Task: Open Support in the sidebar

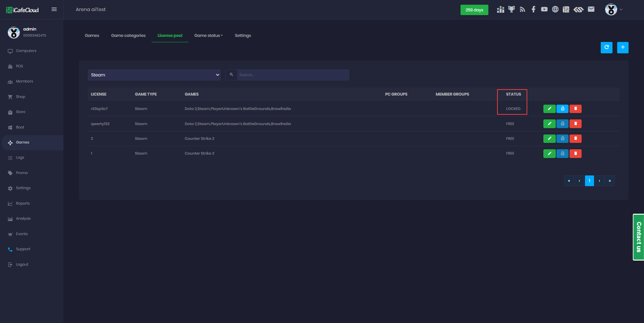Action: tap(23, 249)
